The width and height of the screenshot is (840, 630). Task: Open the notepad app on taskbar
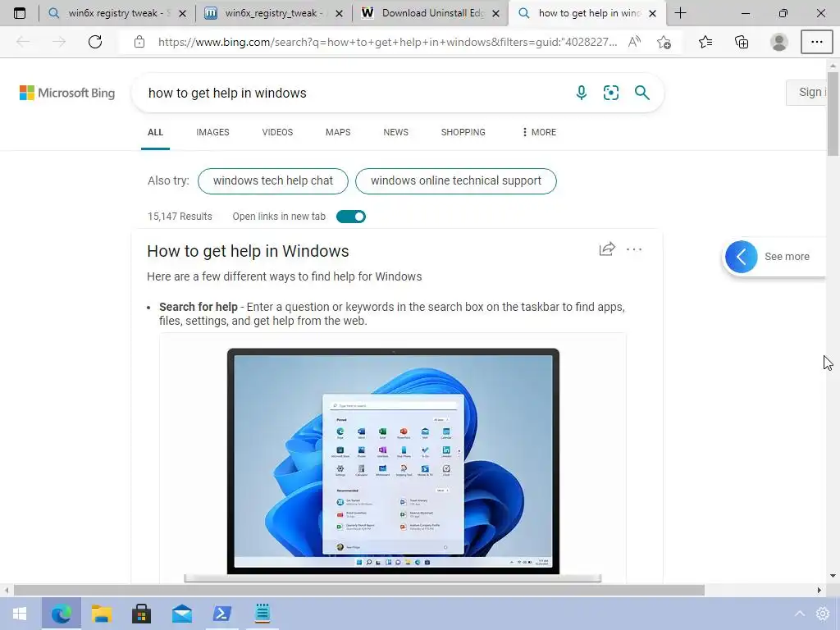(x=262, y=614)
